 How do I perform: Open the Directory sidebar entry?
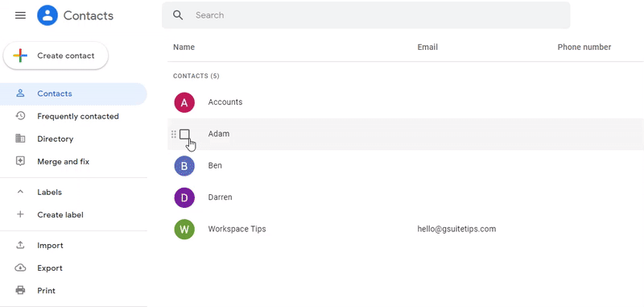pos(73,139)
